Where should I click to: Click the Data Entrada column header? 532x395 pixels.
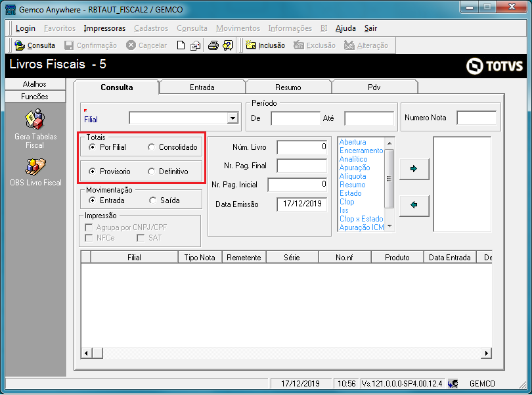[449, 258]
